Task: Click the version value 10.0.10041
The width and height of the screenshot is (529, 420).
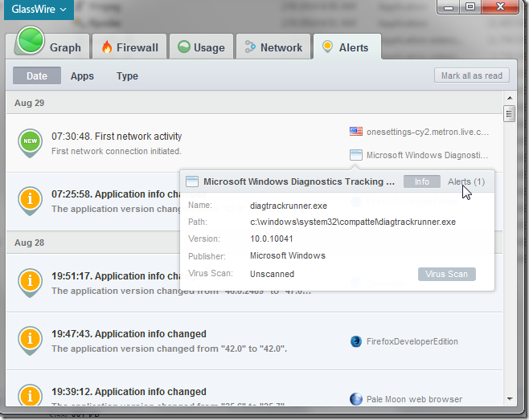Action: [x=271, y=239]
